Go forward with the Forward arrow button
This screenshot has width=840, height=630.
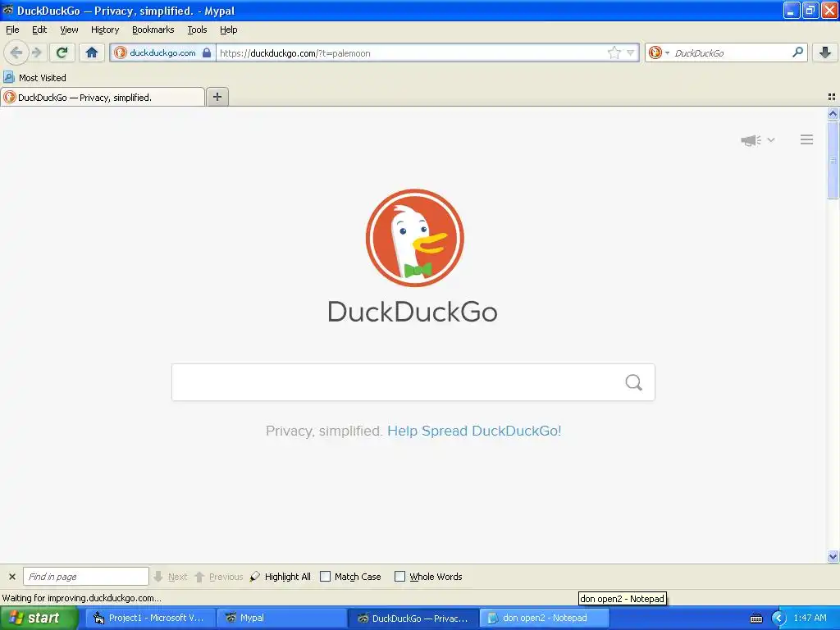tap(36, 52)
